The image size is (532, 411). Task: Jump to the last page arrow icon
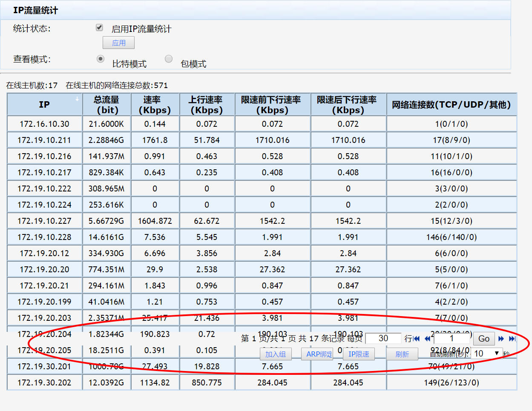[x=512, y=339]
